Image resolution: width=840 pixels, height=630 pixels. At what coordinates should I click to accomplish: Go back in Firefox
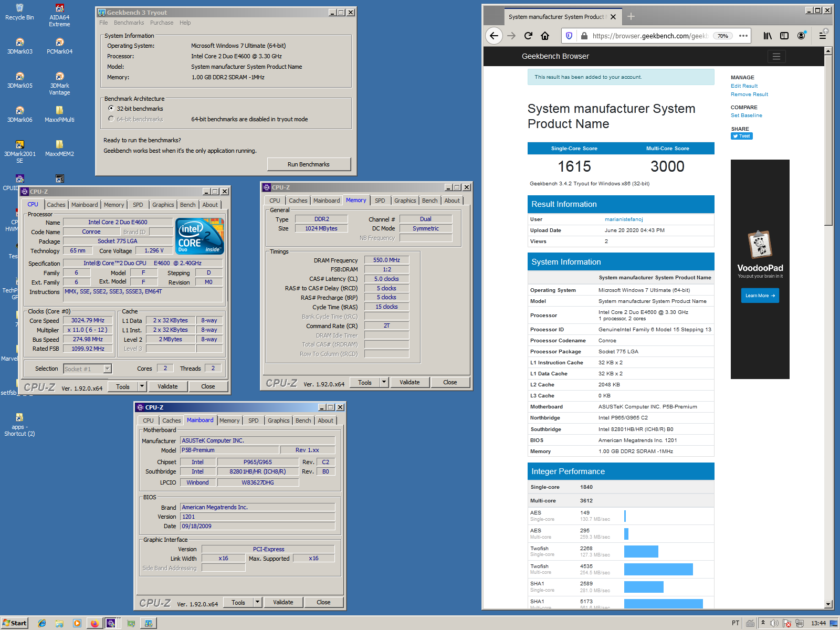tap(493, 36)
